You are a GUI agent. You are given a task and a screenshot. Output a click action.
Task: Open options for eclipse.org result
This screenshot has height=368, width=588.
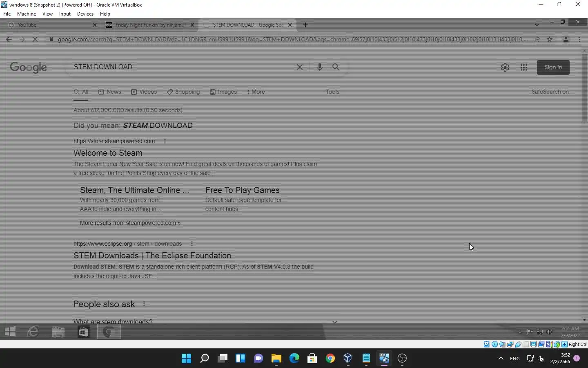coord(192,244)
